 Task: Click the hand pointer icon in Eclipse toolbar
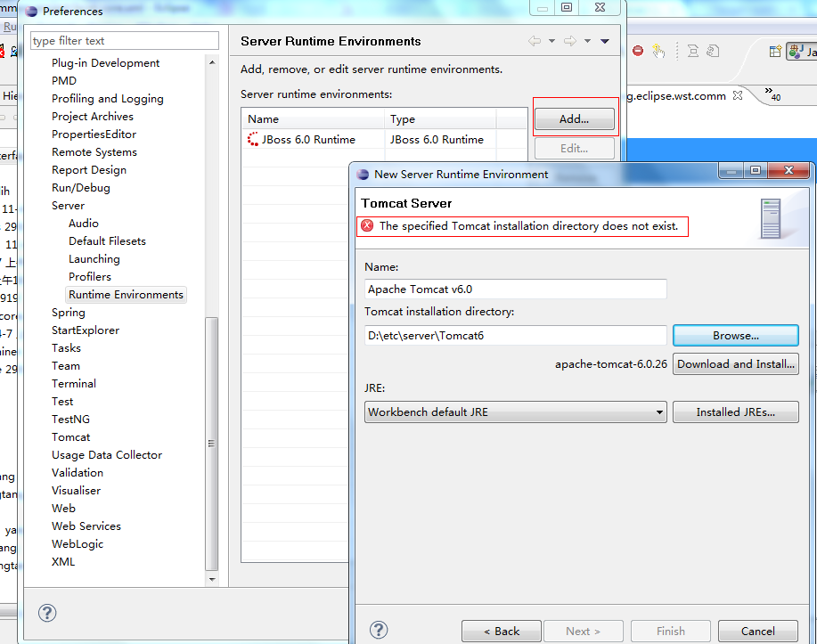658,51
